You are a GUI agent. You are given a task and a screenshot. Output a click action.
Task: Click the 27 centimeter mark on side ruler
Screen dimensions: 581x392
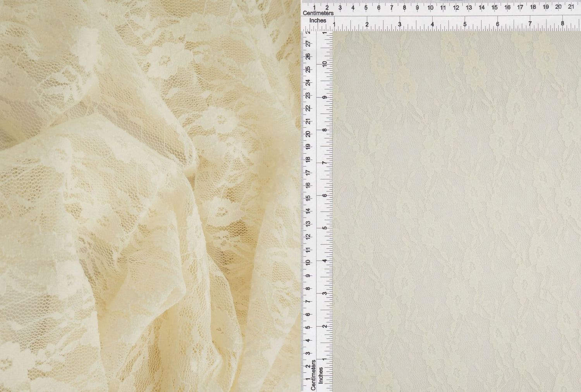[308, 44]
